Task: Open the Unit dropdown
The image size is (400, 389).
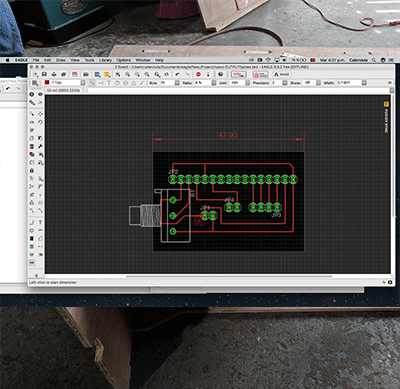Action: (x=248, y=83)
